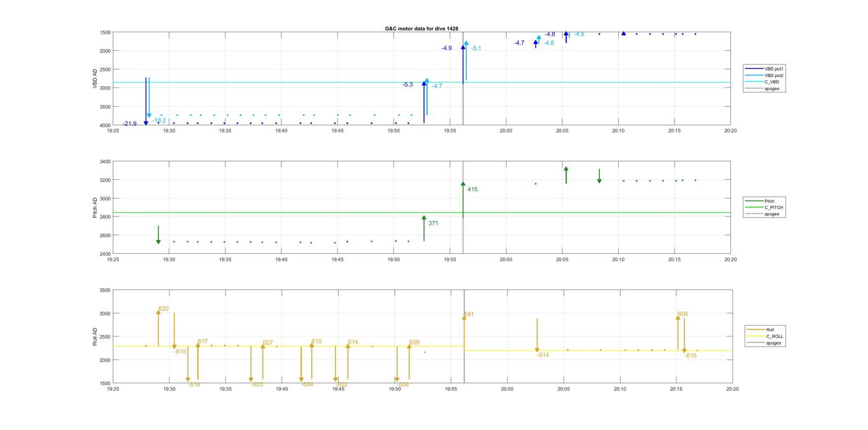Viewport: 868px width, 430px height.
Task: Click the "604" roll label near 20:15
Action: pyautogui.click(x=683, y=313)
